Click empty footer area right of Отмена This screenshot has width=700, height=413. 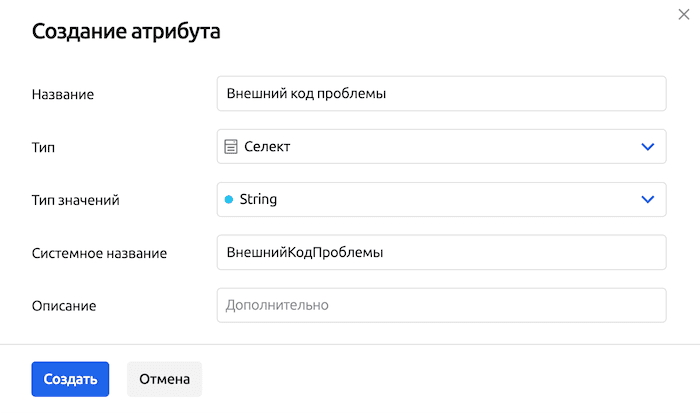(x=450, y=379)
